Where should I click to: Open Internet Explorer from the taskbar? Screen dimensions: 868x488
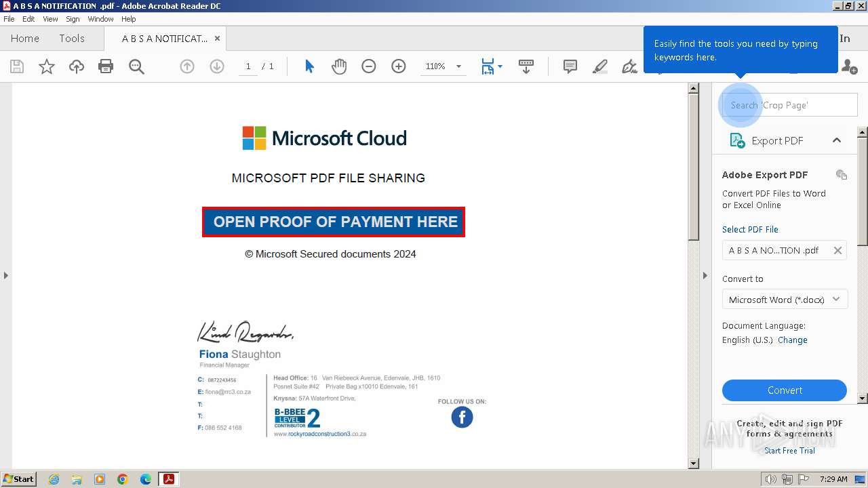(54, 479)
